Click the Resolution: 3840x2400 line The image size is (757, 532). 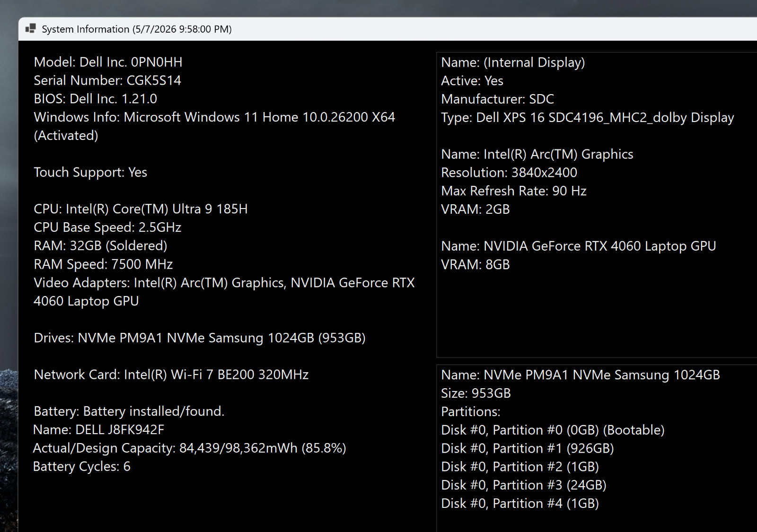(509, 173)
